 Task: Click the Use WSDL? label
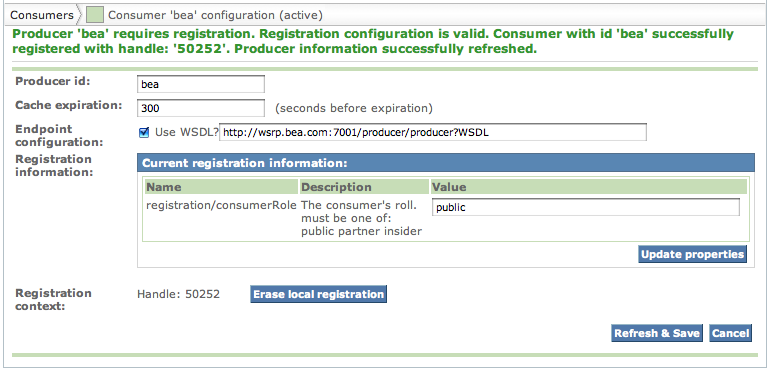coord(186,132)
